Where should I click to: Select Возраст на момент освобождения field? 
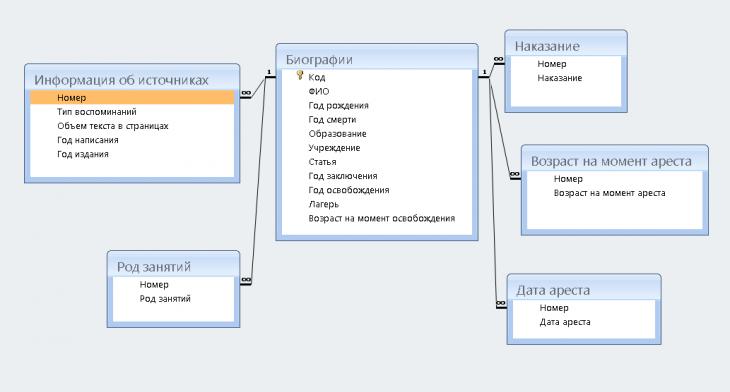(x=381, y=218)
